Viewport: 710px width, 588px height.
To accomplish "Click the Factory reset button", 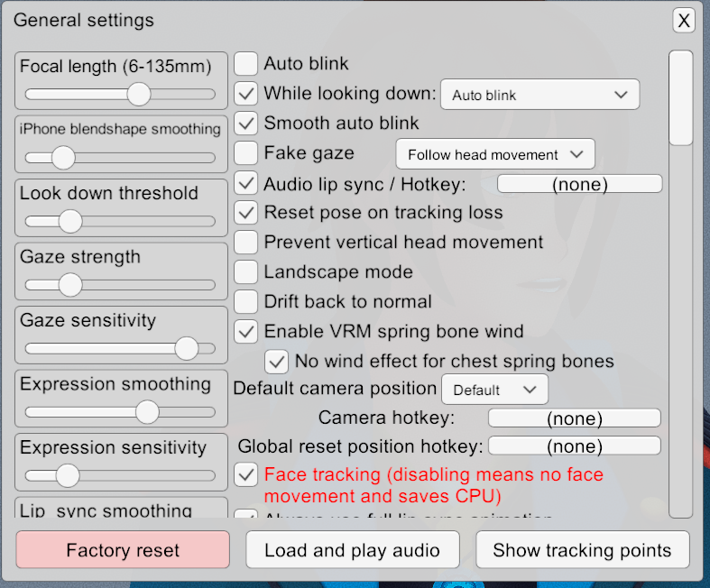I will coord(123,550).
